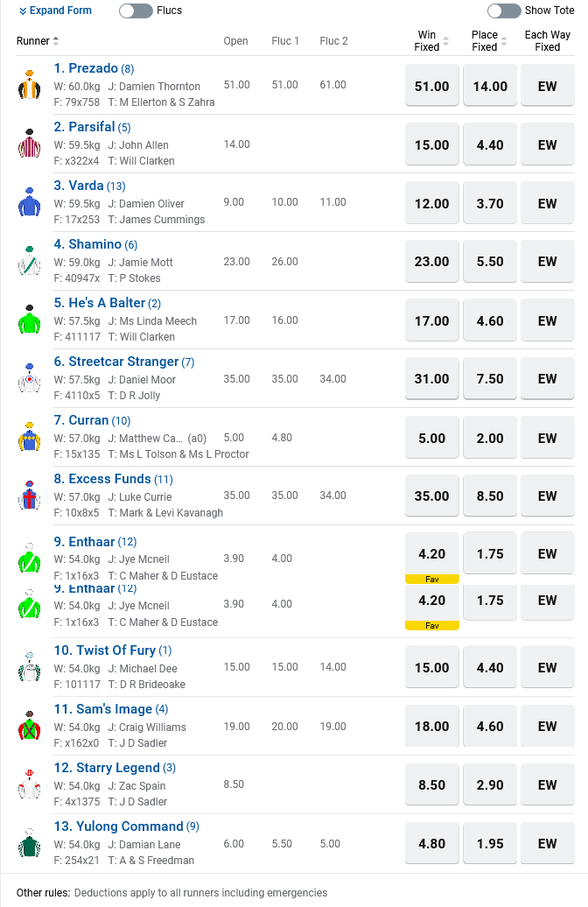
Task: Click the Each Way Fixed column header
Action: 548,41
